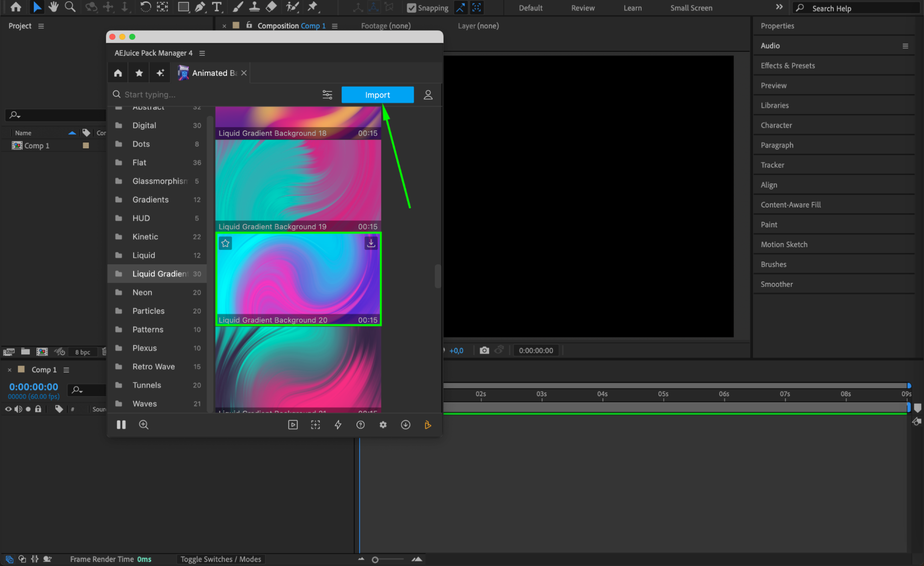Open AEJuice gear settings icon

(383, 425)
